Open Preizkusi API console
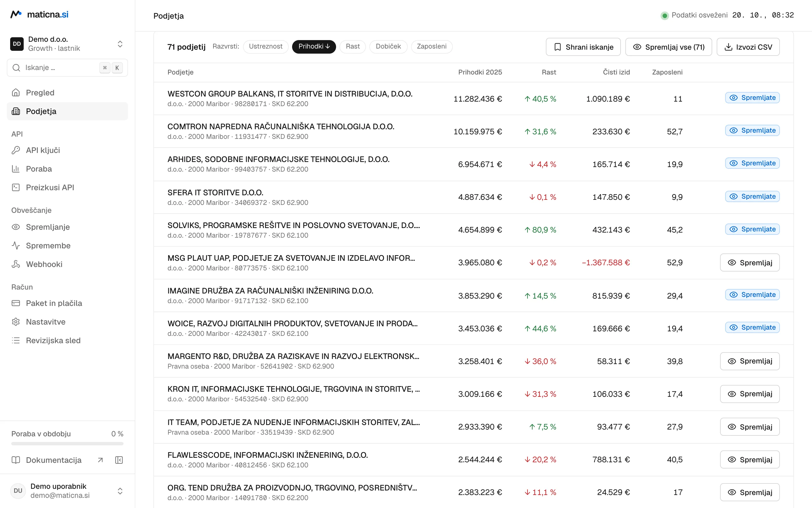This screenshot has width=812, height=508. 67,187
